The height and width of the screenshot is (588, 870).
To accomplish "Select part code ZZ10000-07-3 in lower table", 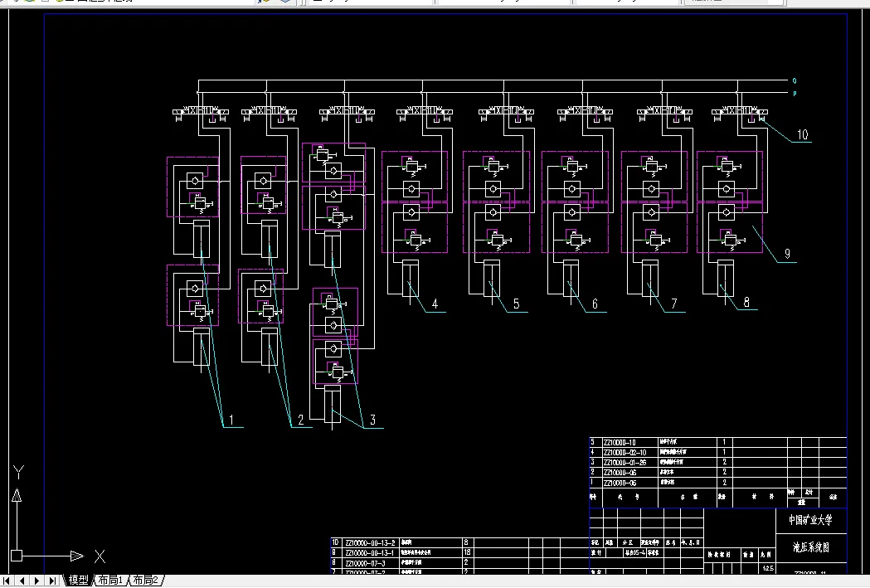I will point(365,563).
